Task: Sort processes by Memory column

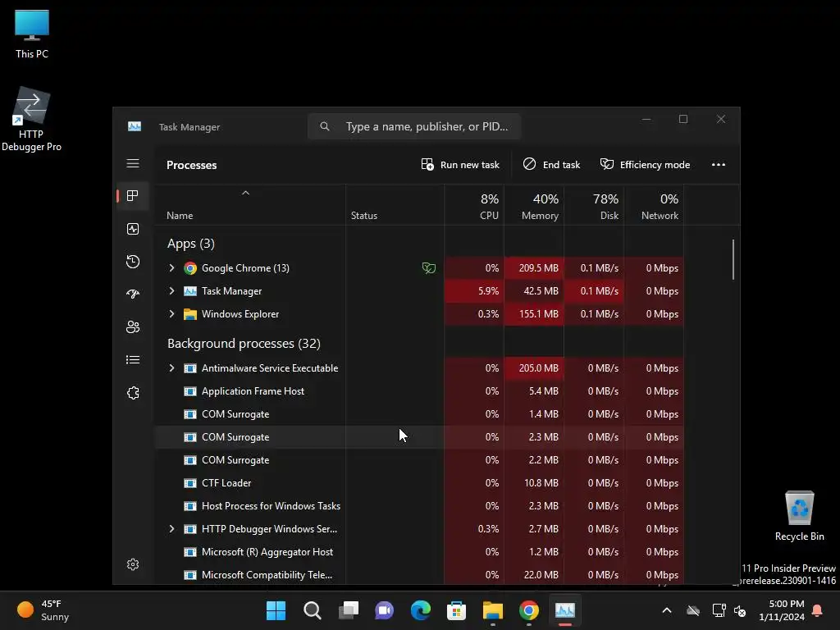Action: 534,206
